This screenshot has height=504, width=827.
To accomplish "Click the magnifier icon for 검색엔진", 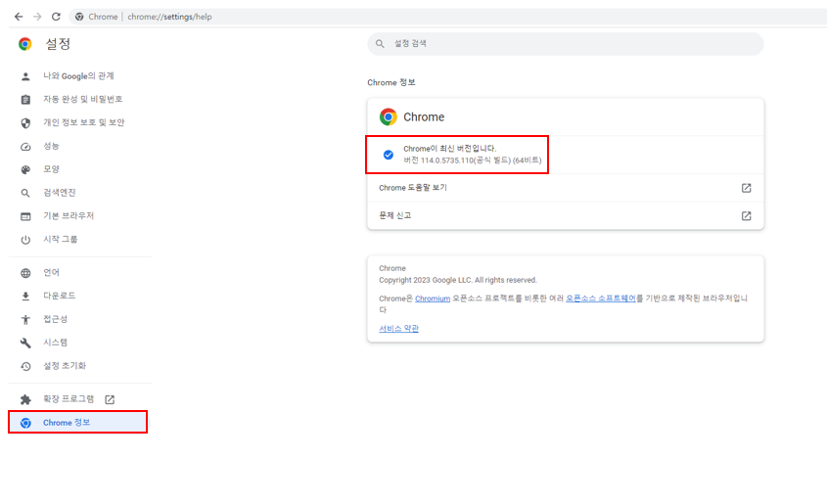I will pyautogui.click(x=25, y=193).
